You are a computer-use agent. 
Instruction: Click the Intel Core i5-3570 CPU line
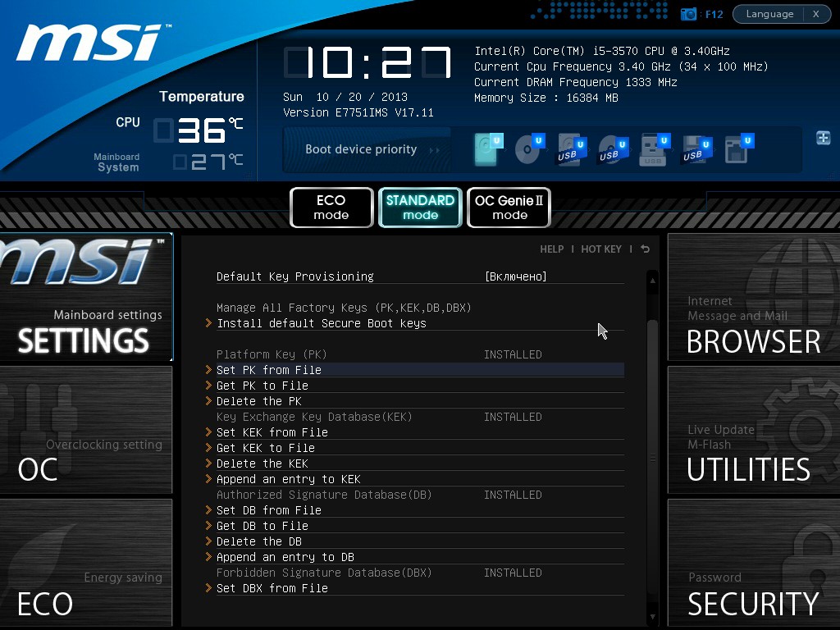click(601, 51)
